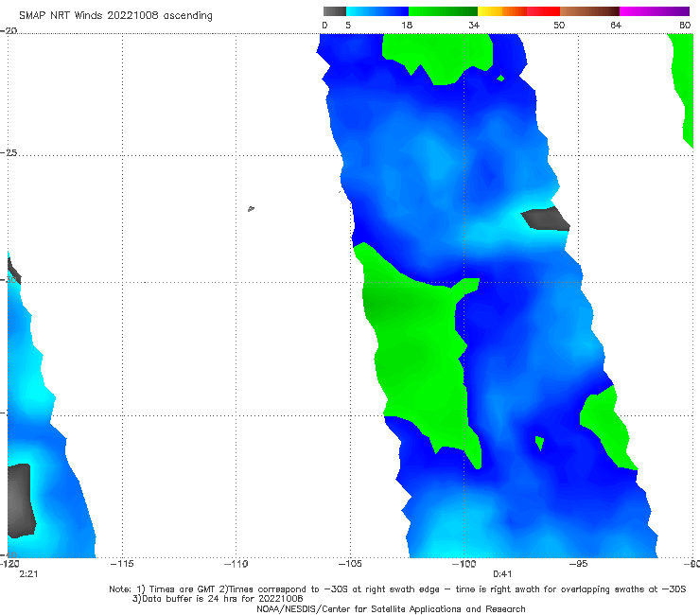Screen dimensions: 700x615
Task: Click the color bar label '64'
Action: pyautogui.click(x=616, y=25)
